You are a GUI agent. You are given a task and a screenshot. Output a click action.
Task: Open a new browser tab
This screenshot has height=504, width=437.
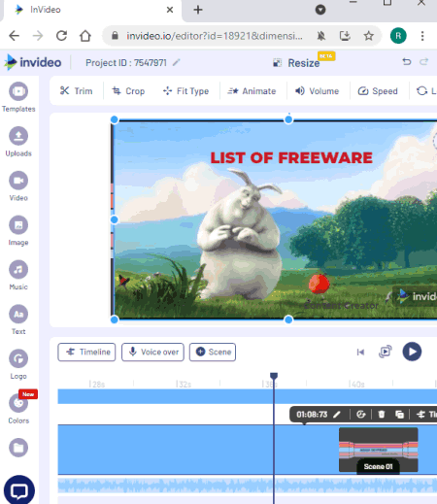(x=198, y=10)
